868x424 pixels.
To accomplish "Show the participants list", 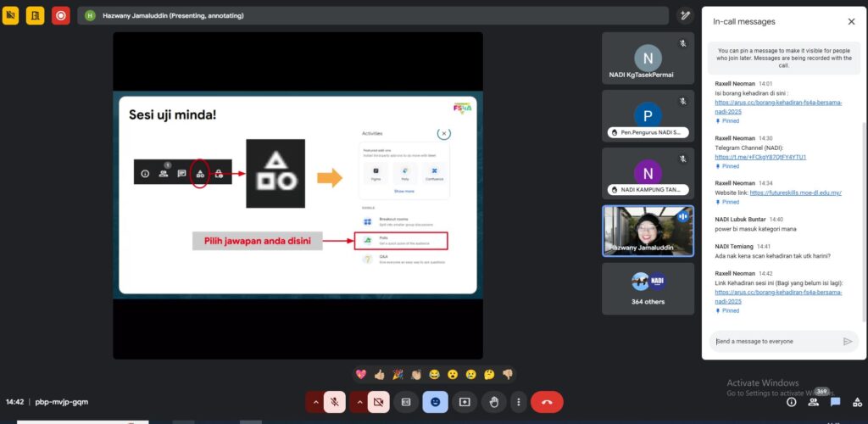I will tap(814, 402).
